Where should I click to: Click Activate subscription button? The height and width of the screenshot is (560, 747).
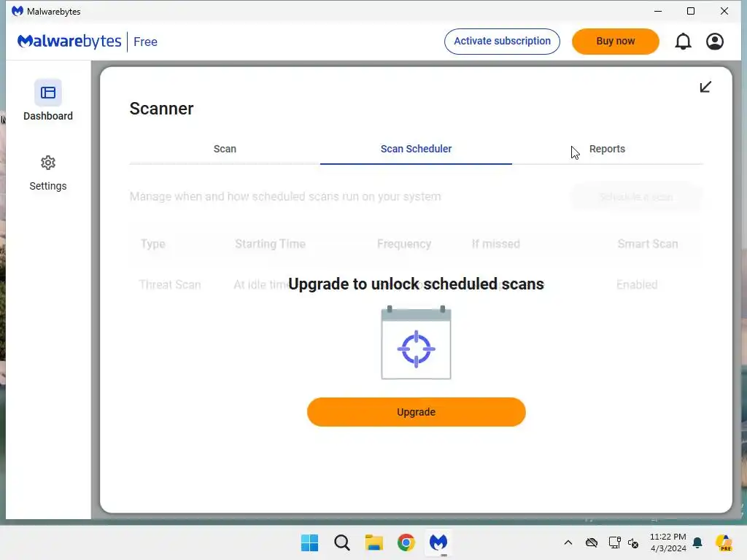[502, 42]
